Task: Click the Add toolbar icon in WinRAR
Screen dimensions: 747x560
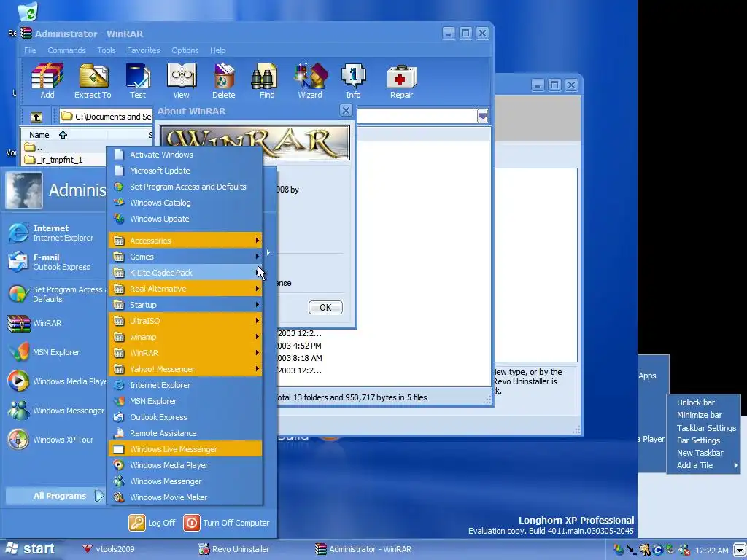Action: pos(47,81)
